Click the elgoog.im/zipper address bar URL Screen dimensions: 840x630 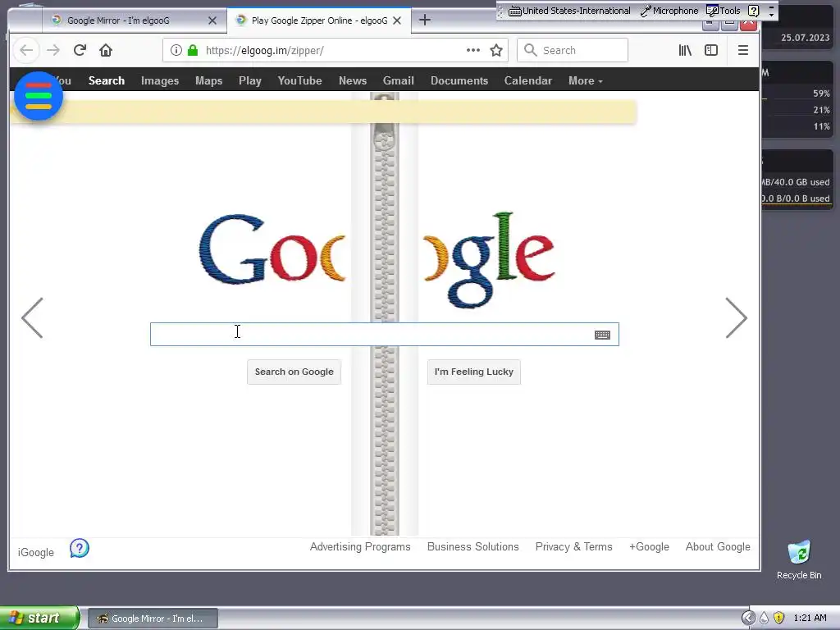[x=265, y=50]
